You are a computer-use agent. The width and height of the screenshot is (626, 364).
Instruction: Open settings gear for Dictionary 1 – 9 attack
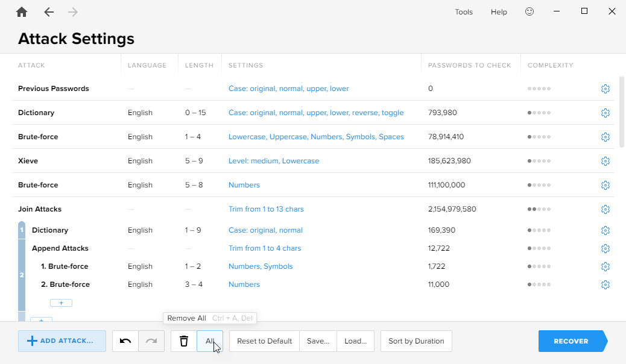[605, 230]
